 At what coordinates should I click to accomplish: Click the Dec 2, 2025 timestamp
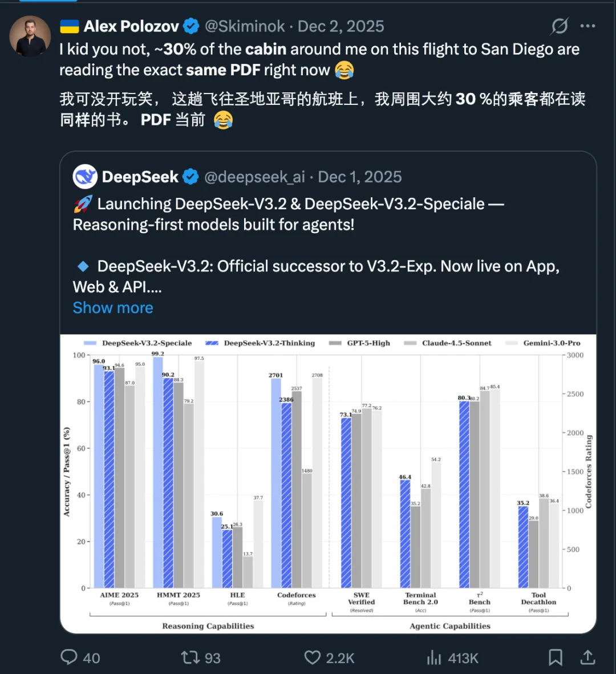[341, 26]
